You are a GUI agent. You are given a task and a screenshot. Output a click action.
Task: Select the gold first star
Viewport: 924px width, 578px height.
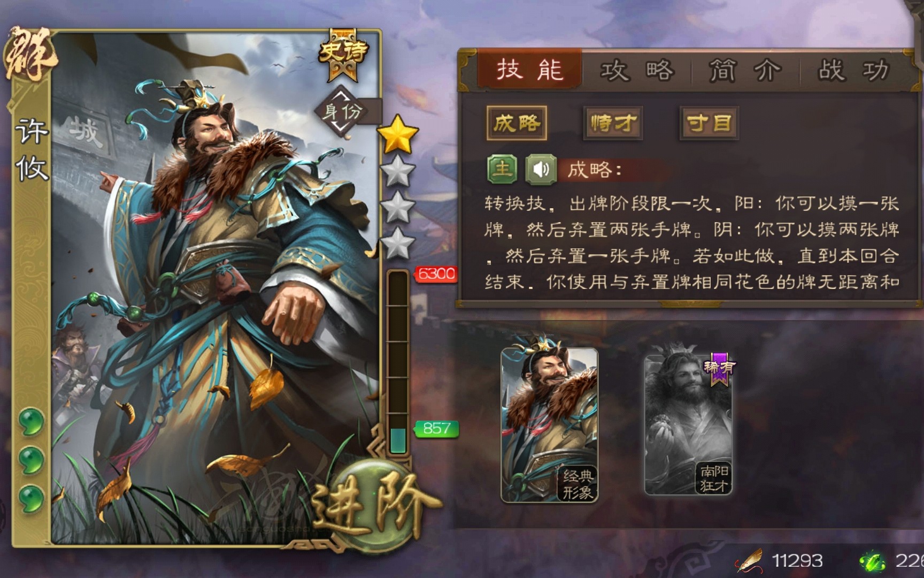(x=398, y=133)
